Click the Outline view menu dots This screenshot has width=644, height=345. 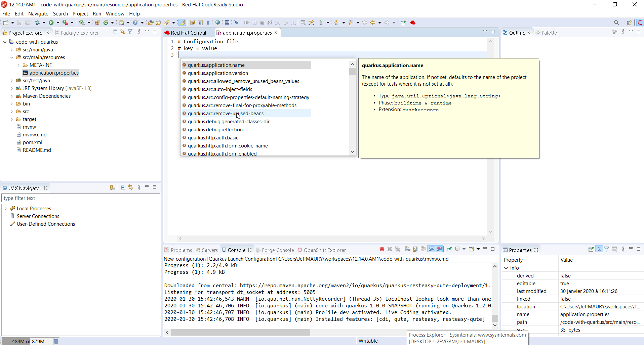(623, 32)
